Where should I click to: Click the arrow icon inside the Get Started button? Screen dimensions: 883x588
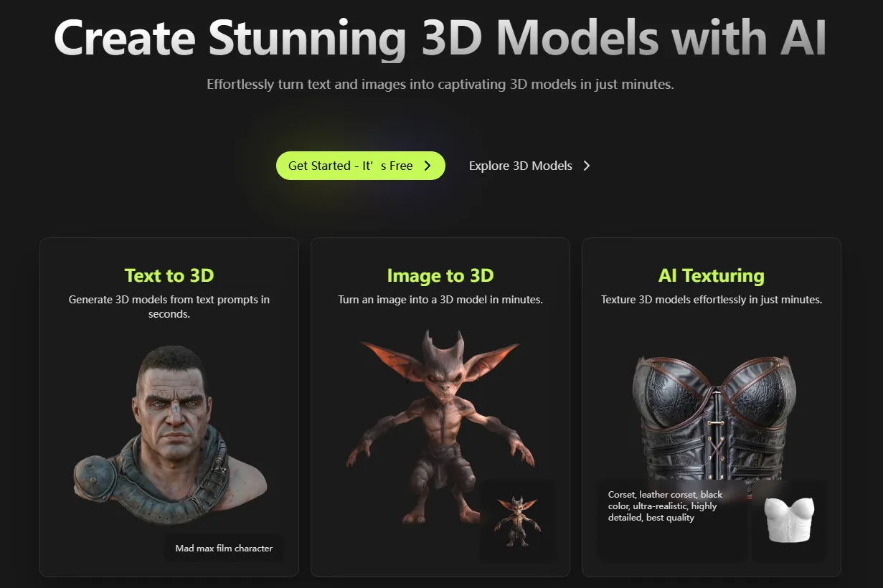[x=428, y=166]
